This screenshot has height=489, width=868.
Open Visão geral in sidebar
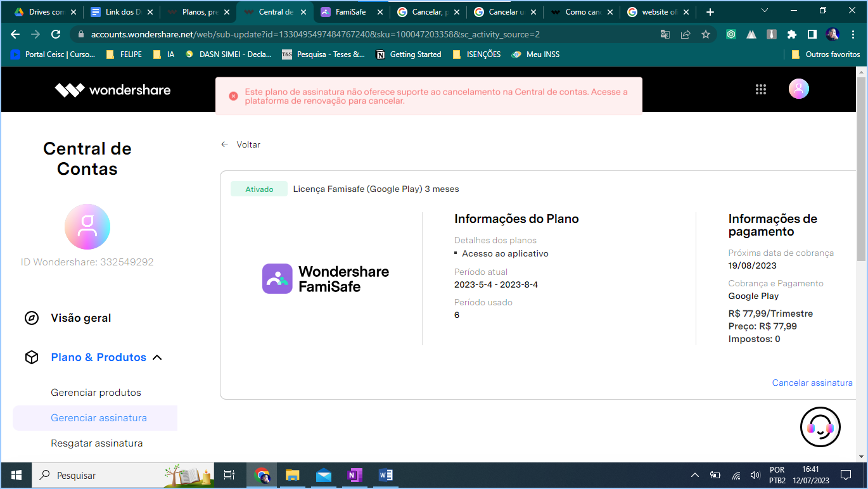[81, 318]
